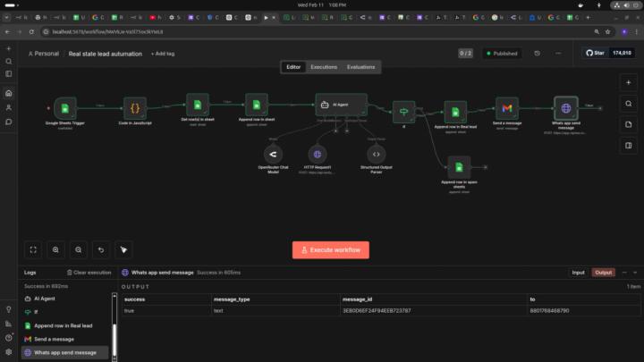Bookmark this page with star icon
Screen dimensions: 644x362
pos(608,31)
